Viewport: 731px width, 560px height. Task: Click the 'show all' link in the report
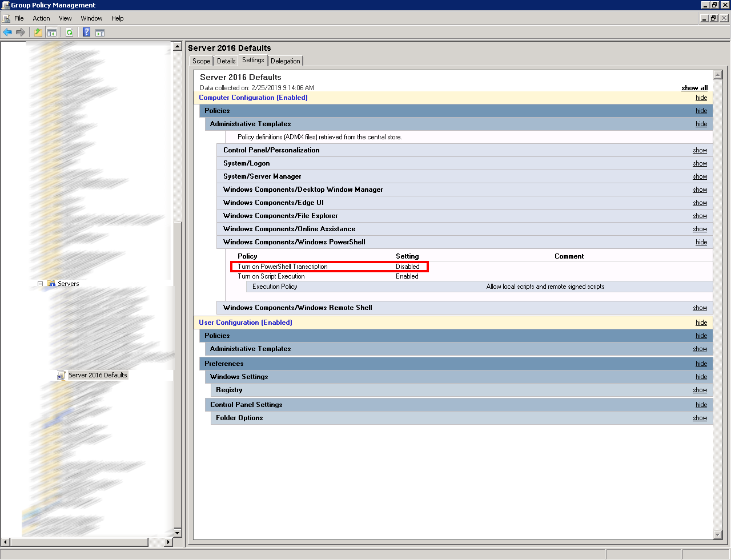click(x=694, y=88)
